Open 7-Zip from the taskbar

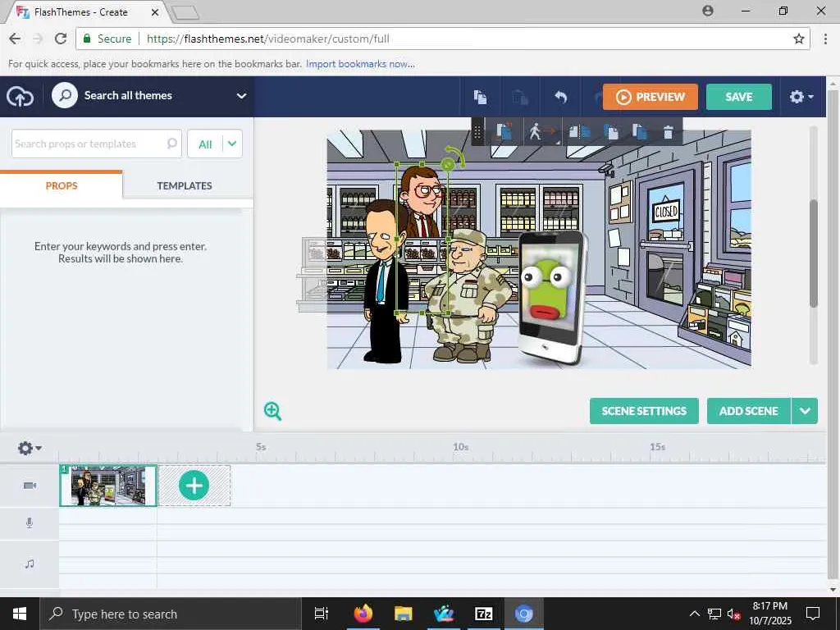point(484,614)
